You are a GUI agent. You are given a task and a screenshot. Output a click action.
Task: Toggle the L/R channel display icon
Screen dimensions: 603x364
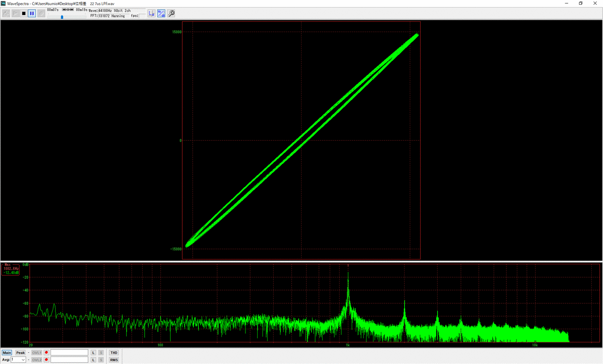[x=152, y=13]
